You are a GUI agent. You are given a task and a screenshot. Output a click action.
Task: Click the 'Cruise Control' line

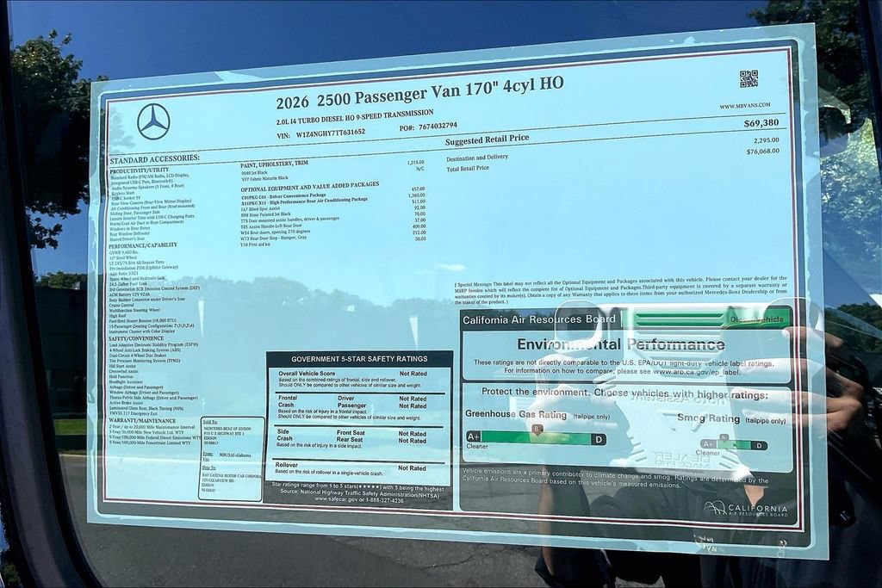pyautogui.click(x=121, y=306)
